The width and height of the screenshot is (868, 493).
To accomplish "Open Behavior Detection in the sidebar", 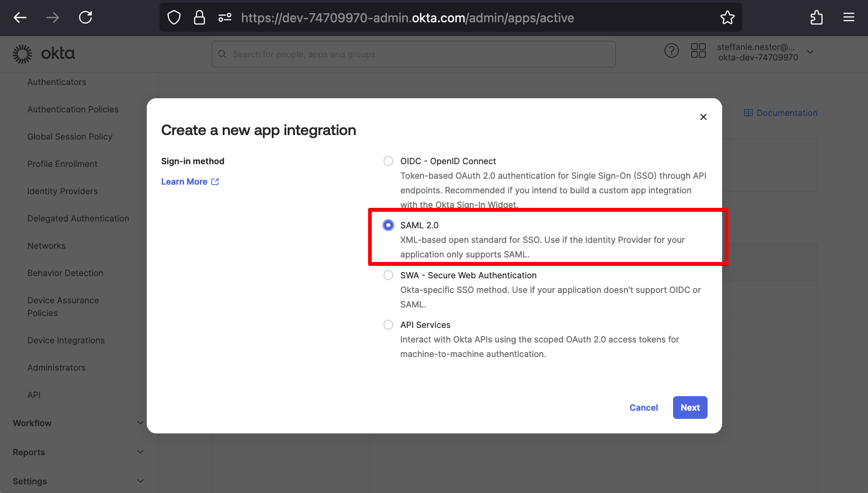I will (x=65, y=273).
